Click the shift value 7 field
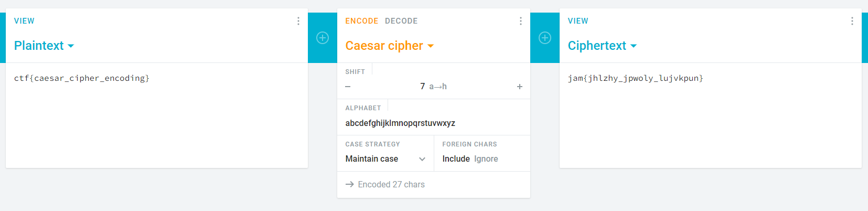This screenshot has height=211, width=868. point(423,87)
